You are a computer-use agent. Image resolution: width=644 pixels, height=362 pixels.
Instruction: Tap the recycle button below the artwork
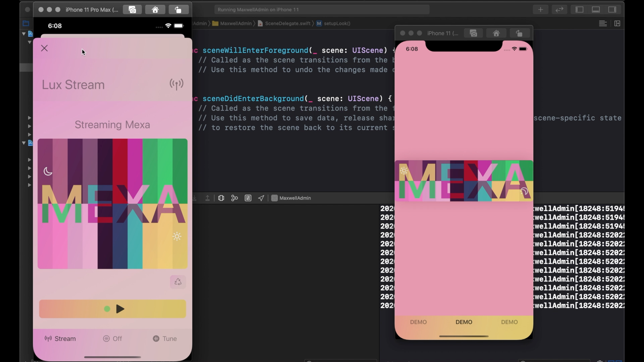[178, 282]
